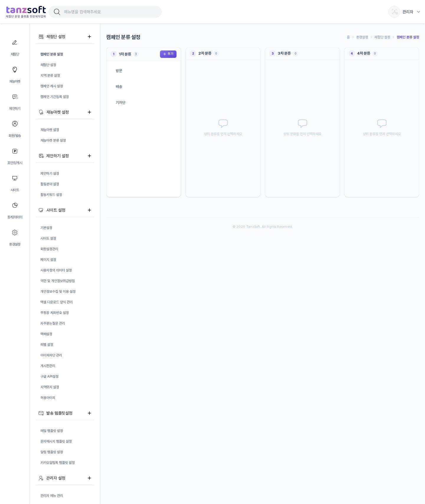Open the 통계/데이터 pie chart icon
This screenshot has width=425, height=504.
(x=15, y=205)
